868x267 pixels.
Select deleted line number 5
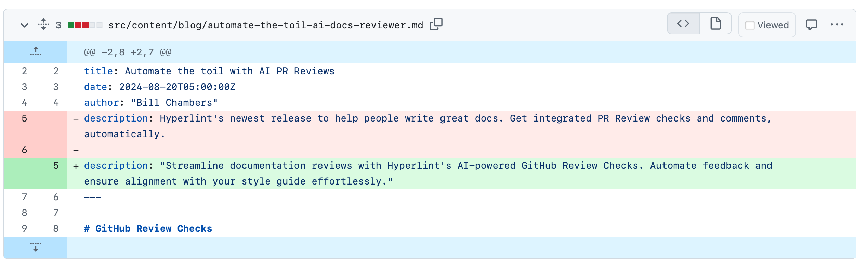[x=24, y=118]
